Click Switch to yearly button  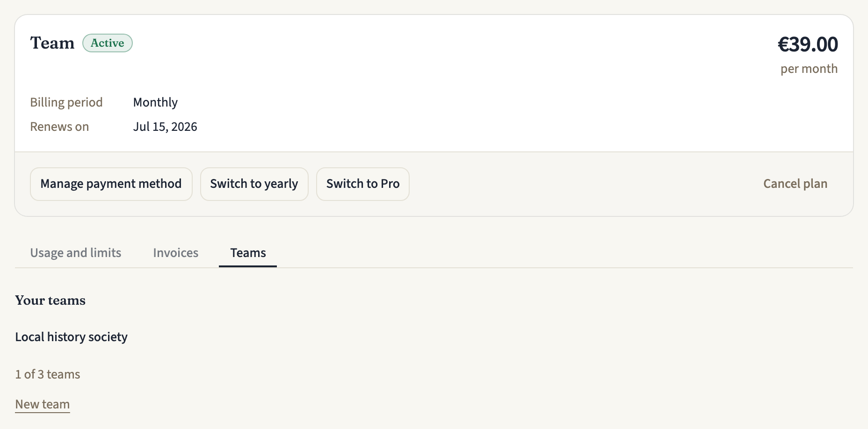pos(254,184)
